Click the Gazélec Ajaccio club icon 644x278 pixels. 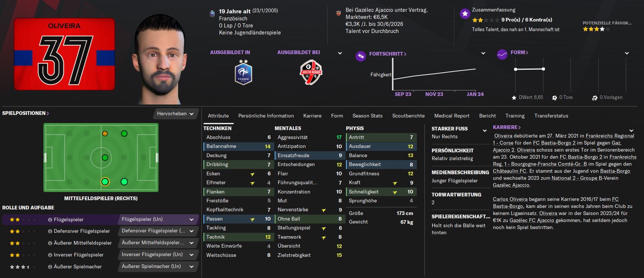coord(338,13)
